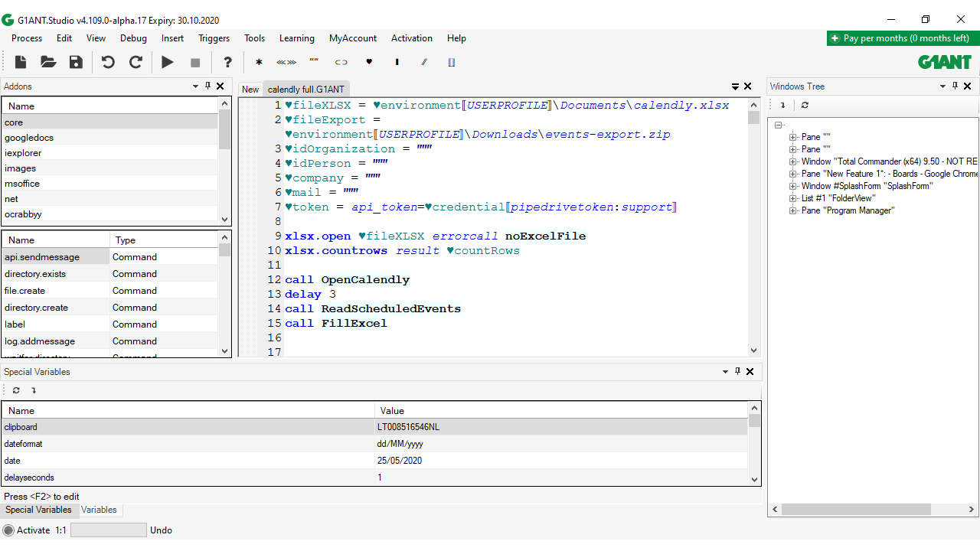980x551 pixels.
Task: Refresh the Special Variables list
Action: (16, 390)
